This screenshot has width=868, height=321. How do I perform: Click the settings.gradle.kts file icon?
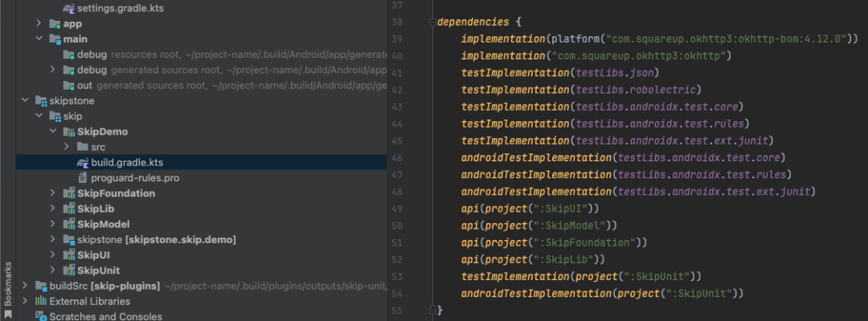click(68, 8)
